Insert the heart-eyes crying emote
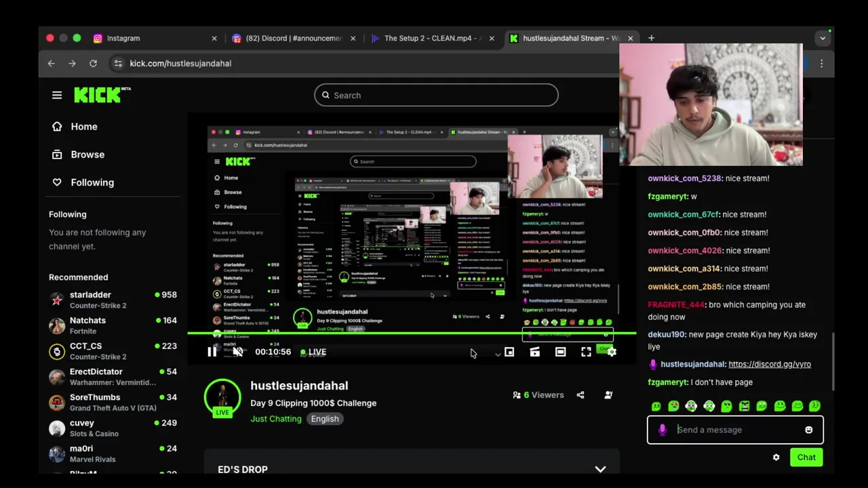Viewport: 868px width, 488px height. coord(673,406)
